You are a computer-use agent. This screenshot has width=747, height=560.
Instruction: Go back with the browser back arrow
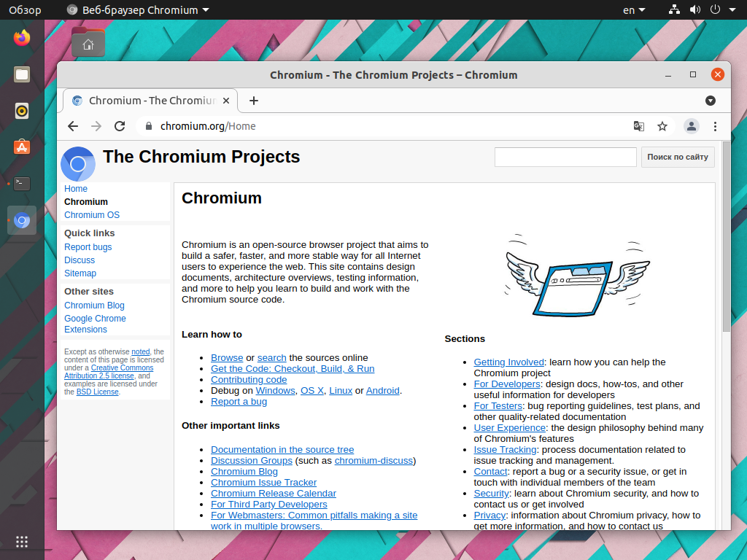(x=73, y=126)
